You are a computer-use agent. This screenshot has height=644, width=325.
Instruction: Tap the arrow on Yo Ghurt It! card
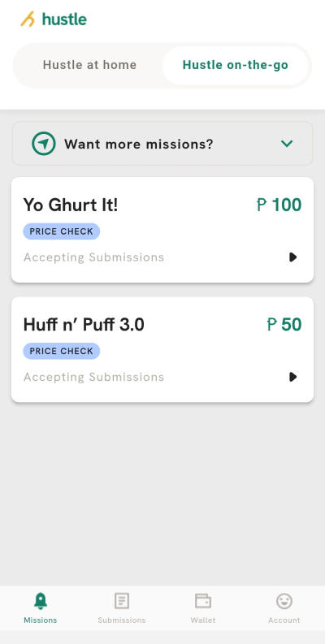click(292, 257)
